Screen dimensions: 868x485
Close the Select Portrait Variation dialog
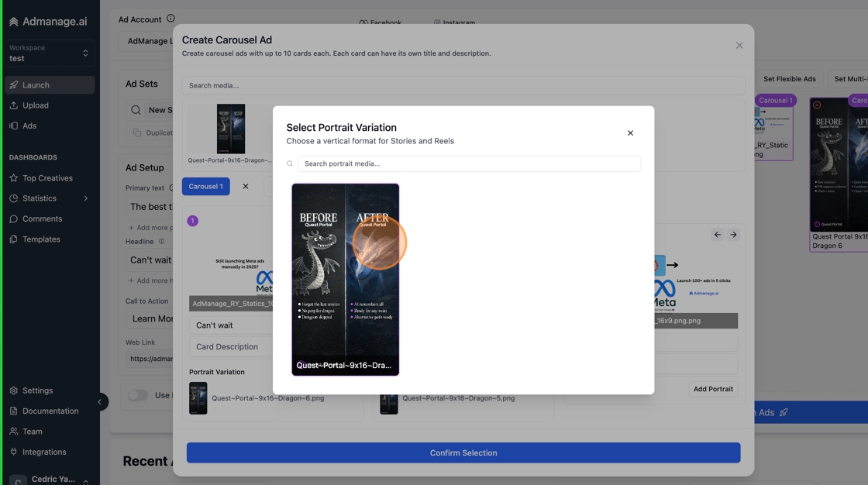coord(630,133)
